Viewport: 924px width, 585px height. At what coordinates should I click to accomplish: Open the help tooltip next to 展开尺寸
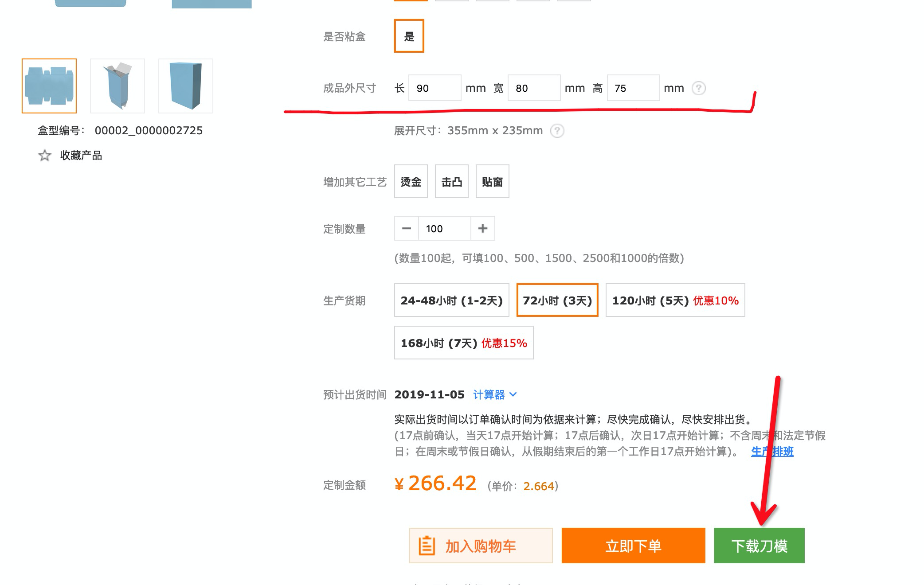click(557, 130)
